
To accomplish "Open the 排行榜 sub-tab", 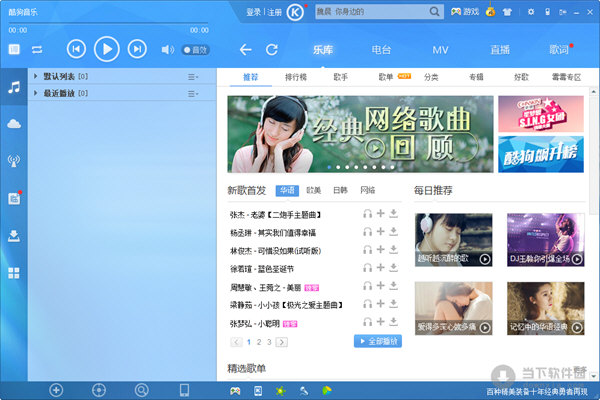I will [x=296, y=77].
